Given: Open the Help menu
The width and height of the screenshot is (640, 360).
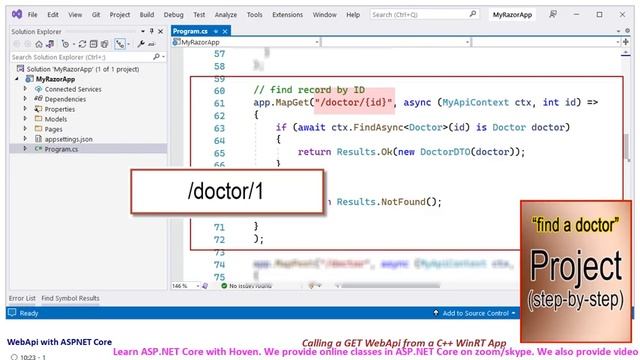Looking at the screenshot, I should click(x=353, y=14).
